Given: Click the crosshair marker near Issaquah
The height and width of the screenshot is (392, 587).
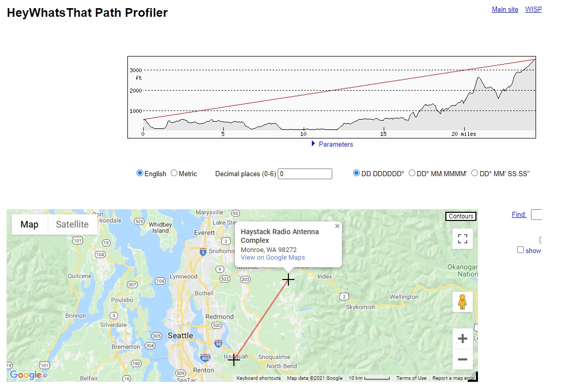Looking at the screenshot, I should [234, 359].
